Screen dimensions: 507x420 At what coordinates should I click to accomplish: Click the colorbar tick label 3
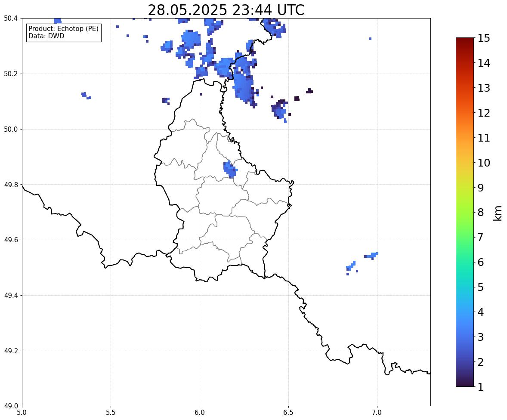click(x=481, y=337)
